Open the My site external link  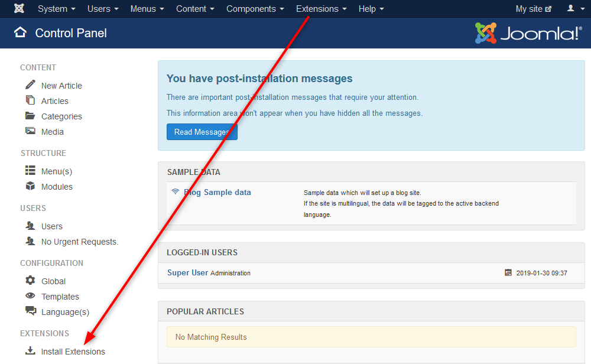point(533,9)
